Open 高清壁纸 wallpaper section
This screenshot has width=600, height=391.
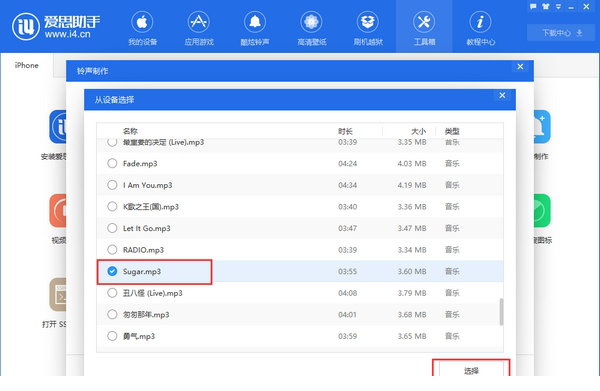[311, 29]
